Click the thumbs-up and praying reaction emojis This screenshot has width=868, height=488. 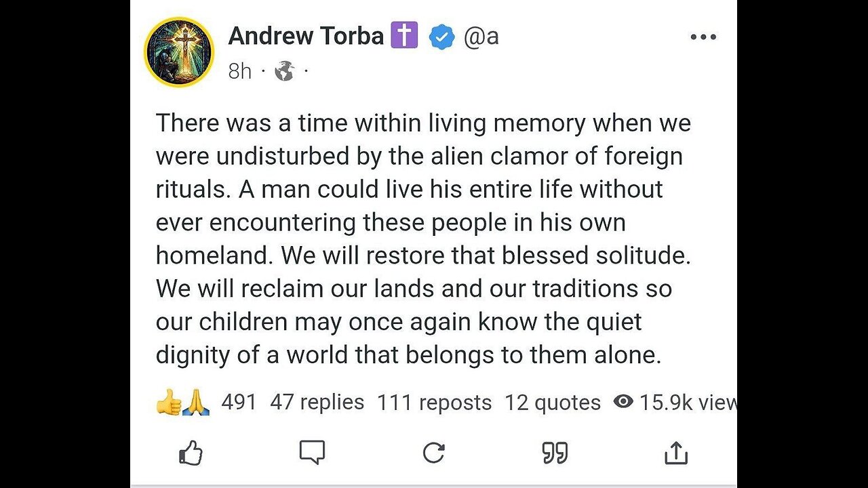(x=182, y=403)
